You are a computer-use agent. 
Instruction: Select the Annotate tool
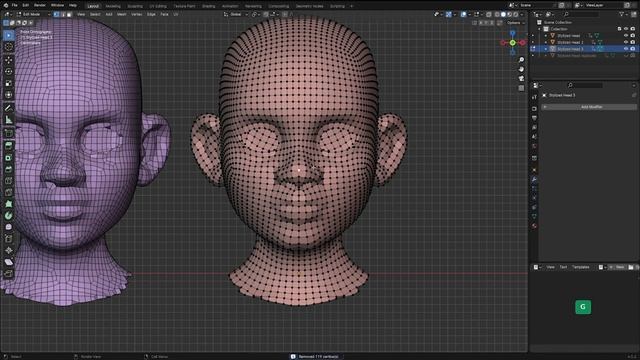click(x=9, y=108)
